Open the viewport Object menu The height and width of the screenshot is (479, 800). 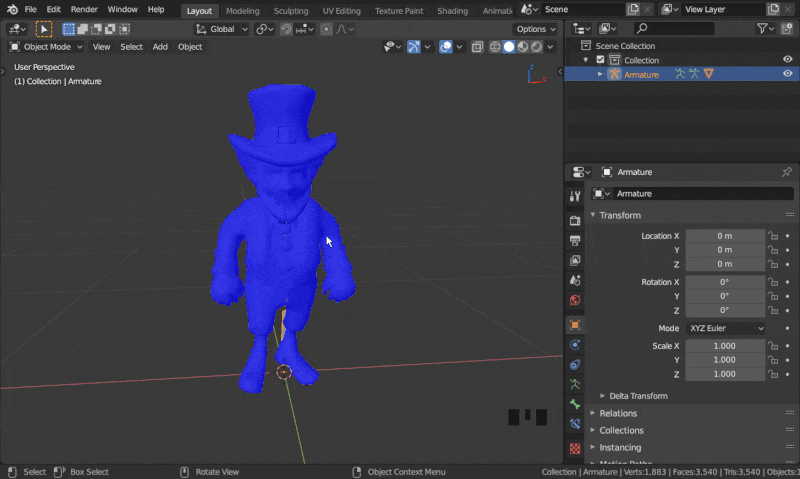pyautogui.click(x=190, y=47)
